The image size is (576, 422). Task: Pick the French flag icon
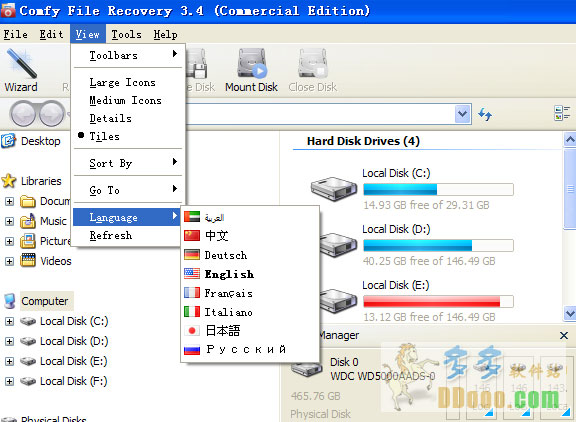(x=192, y=293)
